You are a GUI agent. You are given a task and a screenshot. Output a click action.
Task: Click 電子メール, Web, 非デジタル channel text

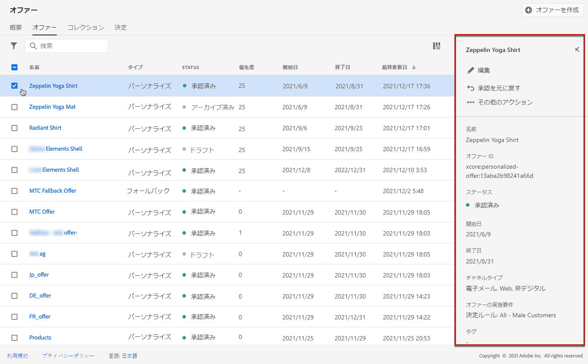coord(506,288)
